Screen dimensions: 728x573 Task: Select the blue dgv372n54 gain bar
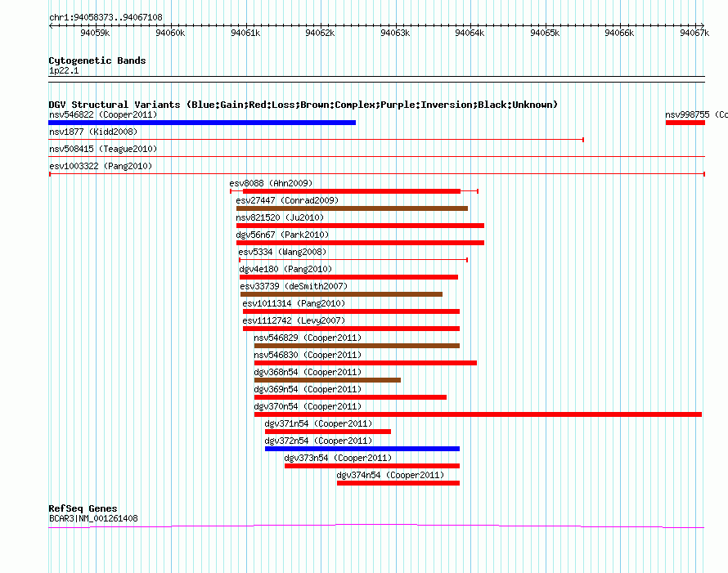pos(362,449)
